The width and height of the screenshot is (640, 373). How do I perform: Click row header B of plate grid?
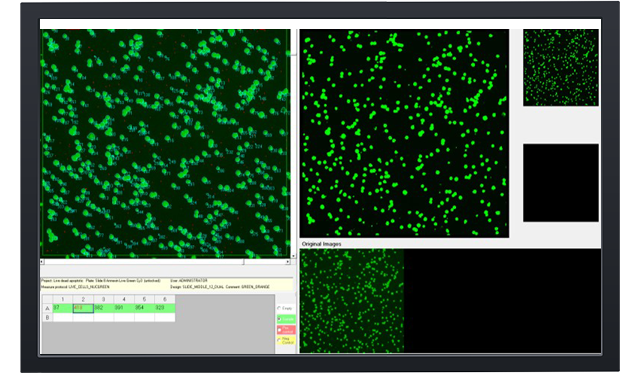pyautogui.click(x=47, y=317)
